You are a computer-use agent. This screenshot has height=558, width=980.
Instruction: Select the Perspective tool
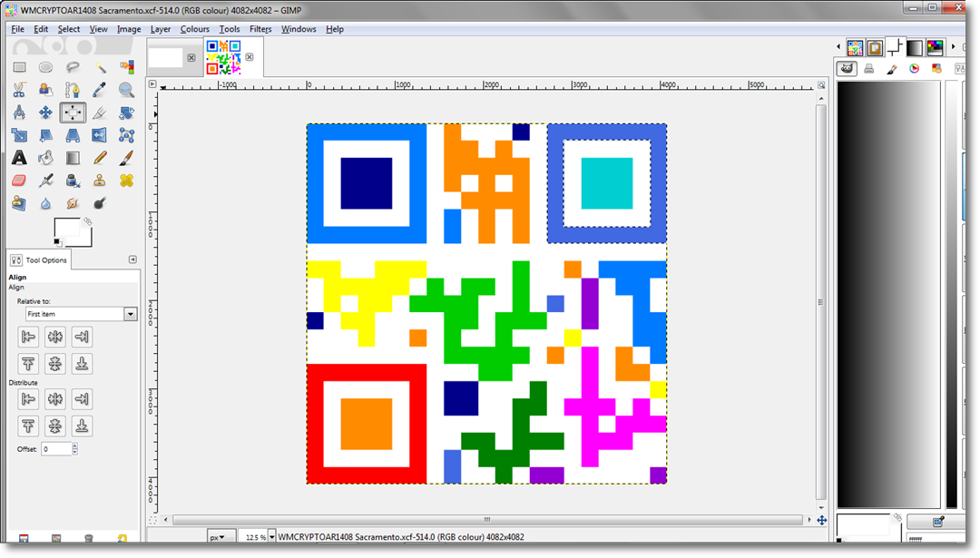click(x=73, y=135)
